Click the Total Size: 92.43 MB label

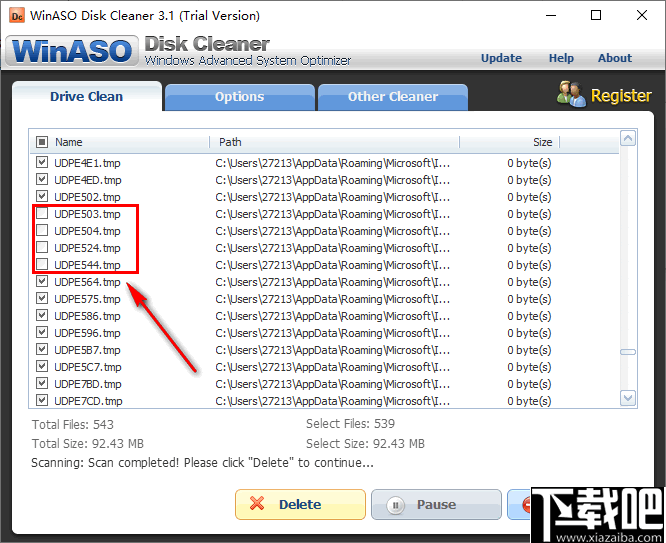coord(87,444)
